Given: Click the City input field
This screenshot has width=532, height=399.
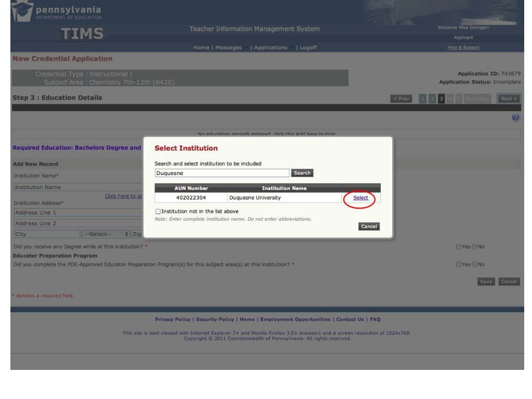Looking at the screenshot, I should (x=47, y=234).
